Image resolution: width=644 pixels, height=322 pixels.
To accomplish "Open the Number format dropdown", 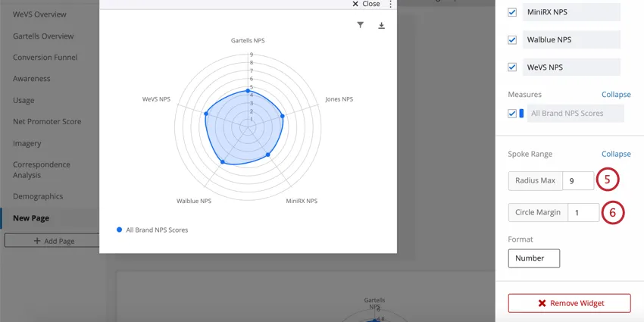I will click(x=533, y=258).
